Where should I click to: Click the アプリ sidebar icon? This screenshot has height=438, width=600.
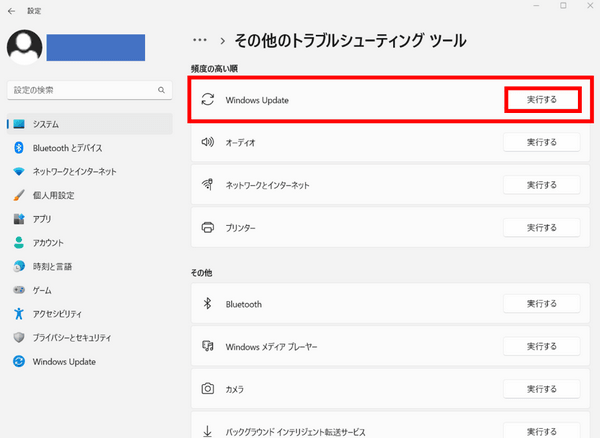pyautogui.click(x=19, y=219)
